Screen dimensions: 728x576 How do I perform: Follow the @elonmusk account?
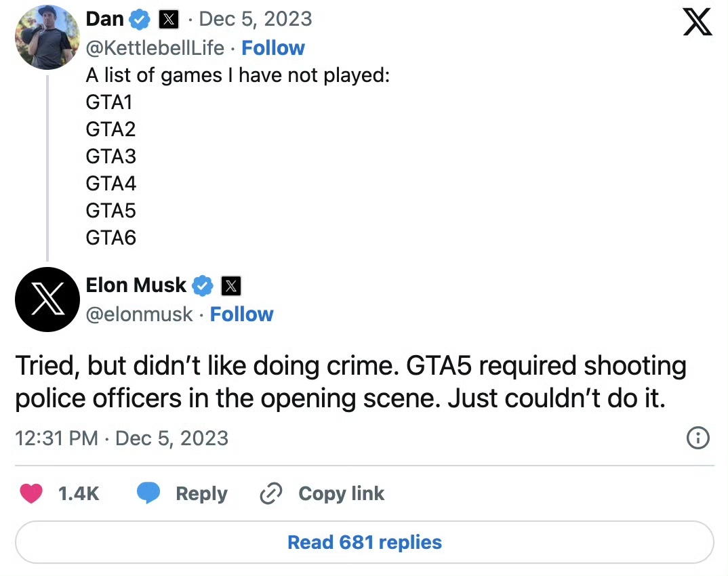click(241, 314)
